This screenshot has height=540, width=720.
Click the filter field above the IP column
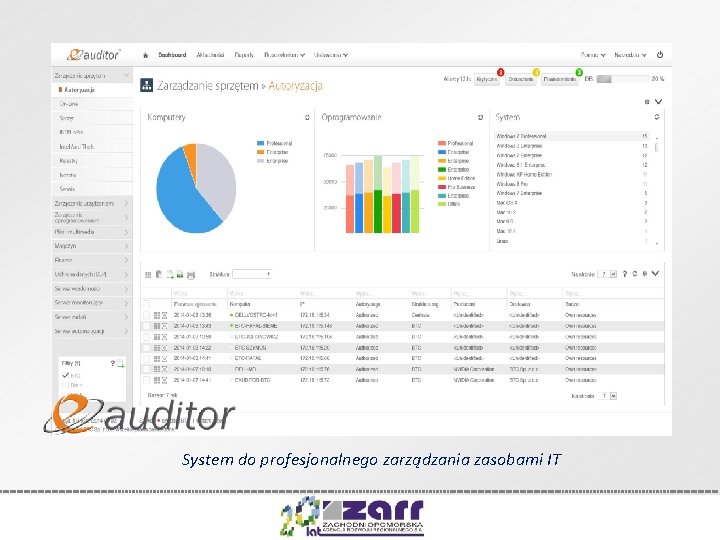coord(326,293)
